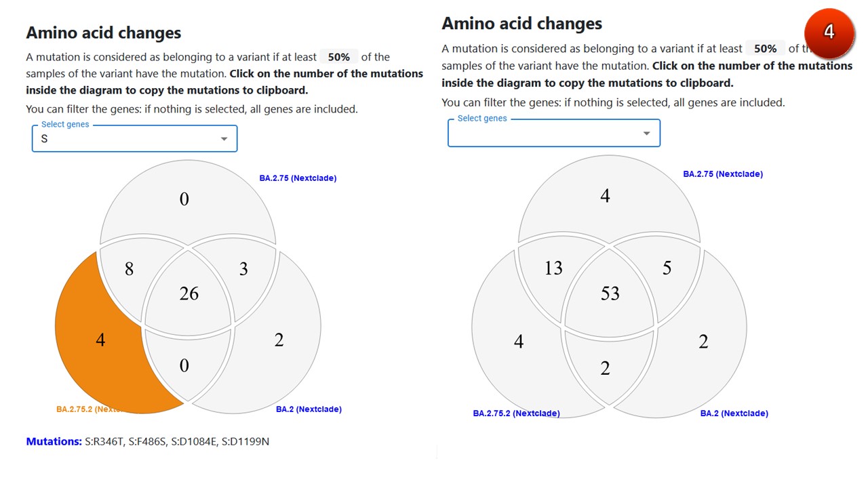Screen dimensions: 868x488
Task: Click the 0 in left BA.2.75 region
Action: coord(184,199)
